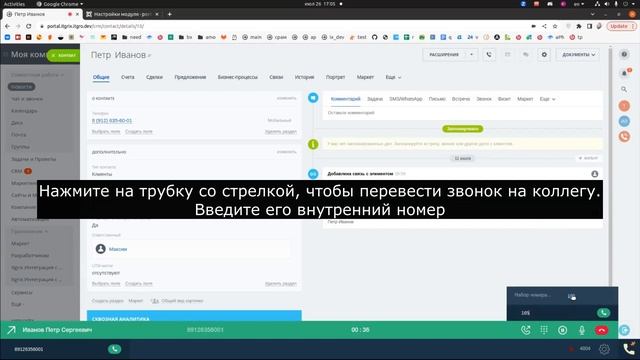Expand Еще in contact tabs row
The height and width of the screenshot is (360, 640).
pyautogui.click(x=393, y=77)
